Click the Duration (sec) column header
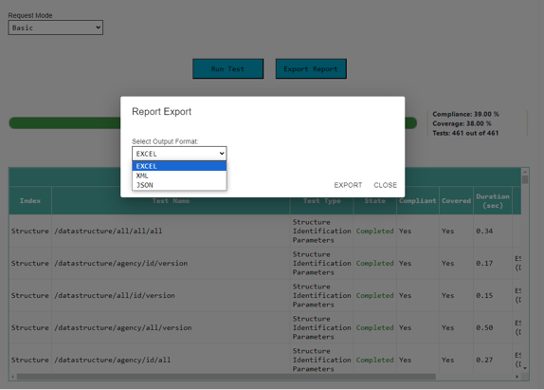 493,201
